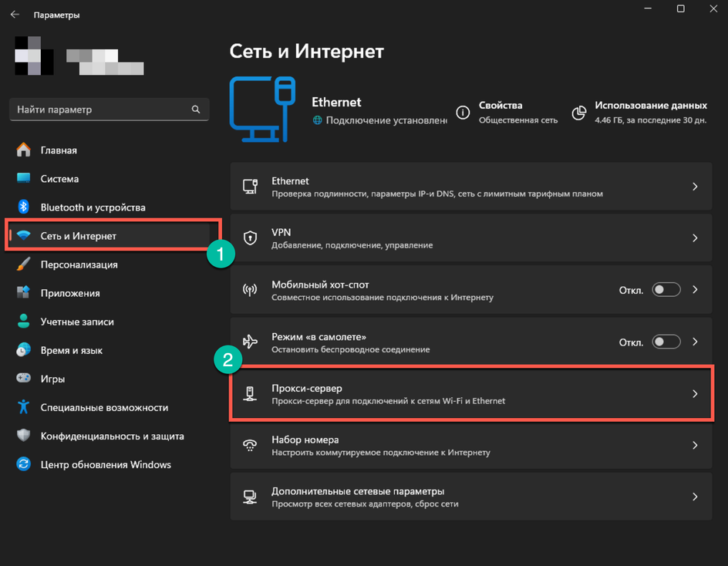Open Bluetooth и устройства section

click(109, 207)
